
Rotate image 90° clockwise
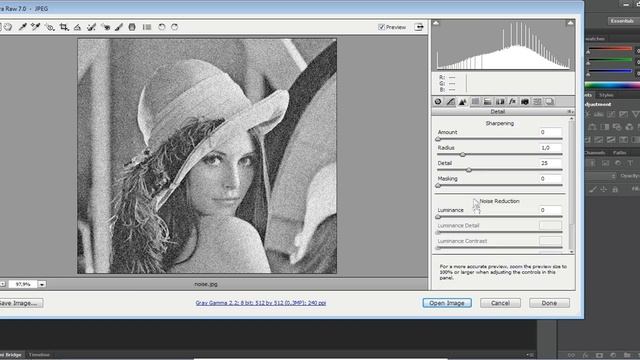point(175,27)
